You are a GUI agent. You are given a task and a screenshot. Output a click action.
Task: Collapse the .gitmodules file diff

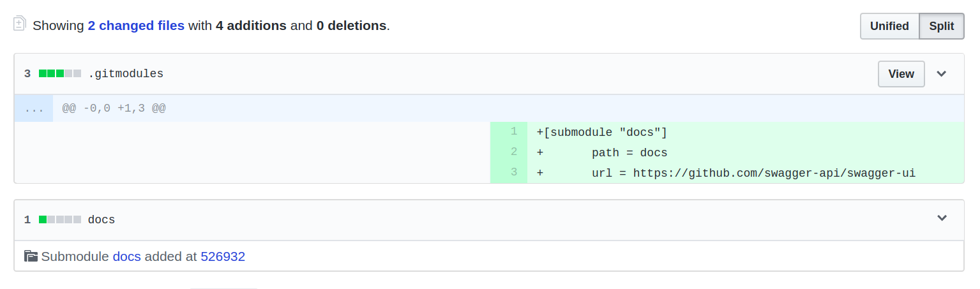941,73
